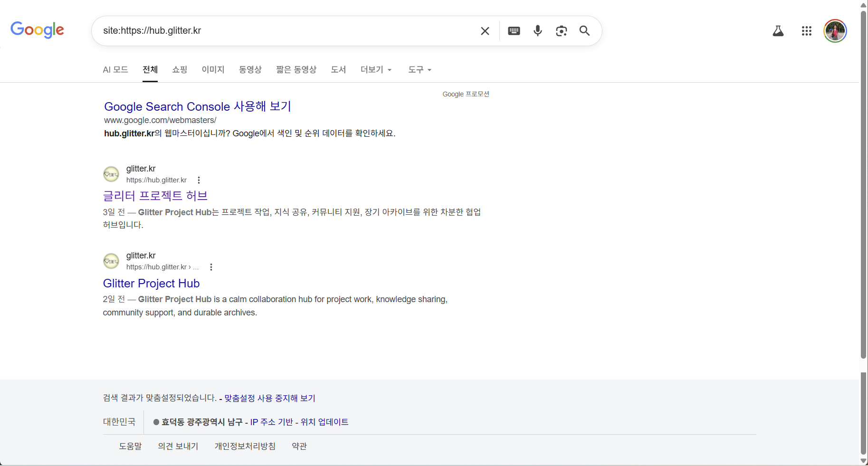Image resolution: width=868 pixels, height=466 pixels.
Task: Open more options for 글리터 프로젝트 허브 result
Action: pyautogui.click(x=199, y=180)
